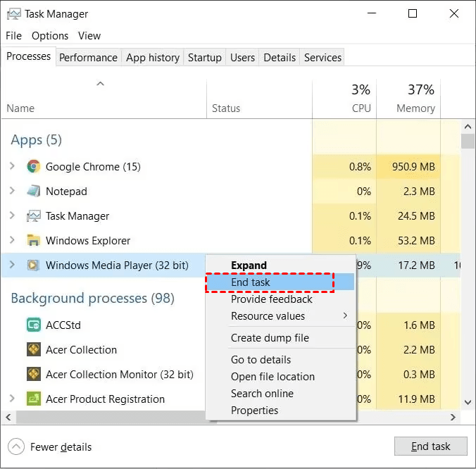Sort processes by Memory column header
This screenshot has width=476, height=469.
click(415, 108)
